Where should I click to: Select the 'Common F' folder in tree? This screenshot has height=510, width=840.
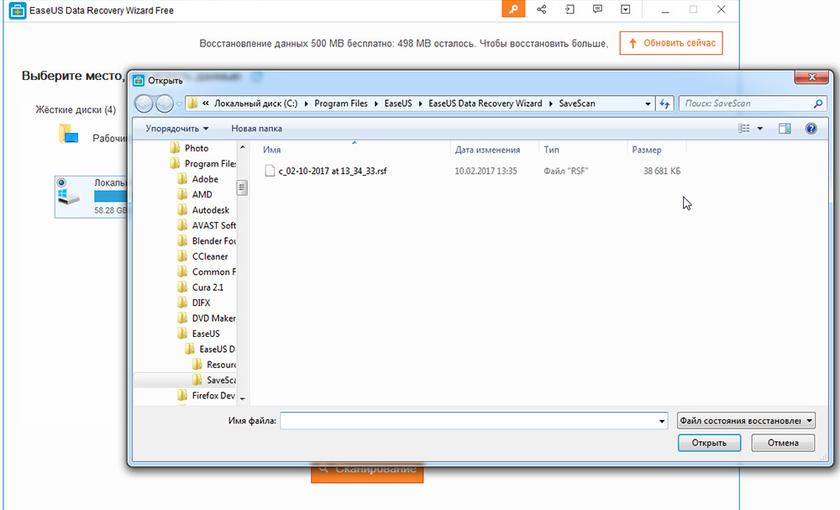point(213,272)
